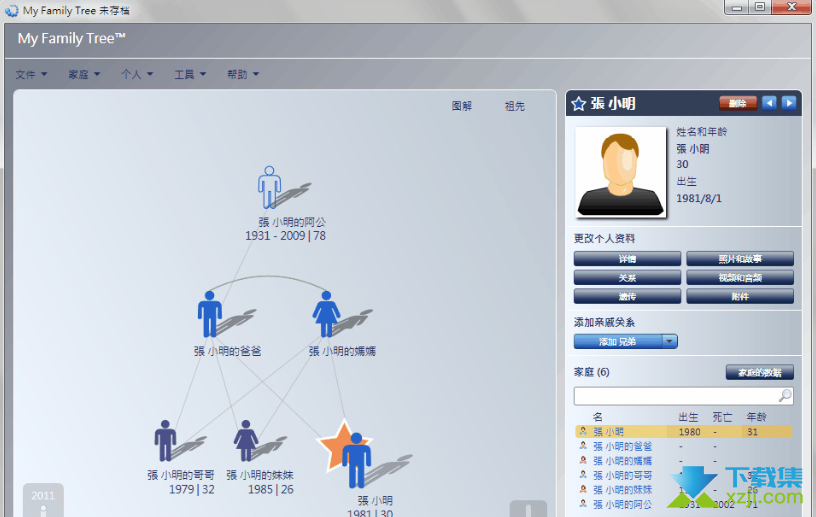The height and width of the screenshot is (517, 816).
Task: Sort family list by 名 column
Action: tap(597, 417)
